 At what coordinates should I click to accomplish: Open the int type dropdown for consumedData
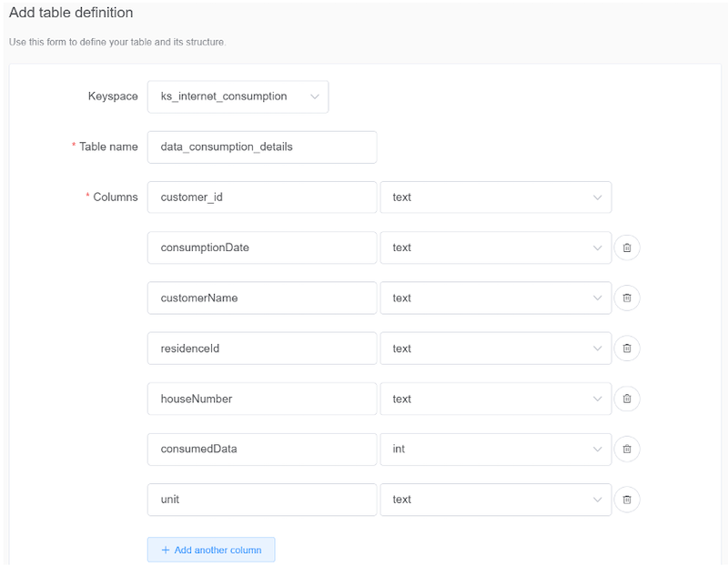[x=495, y=449]
